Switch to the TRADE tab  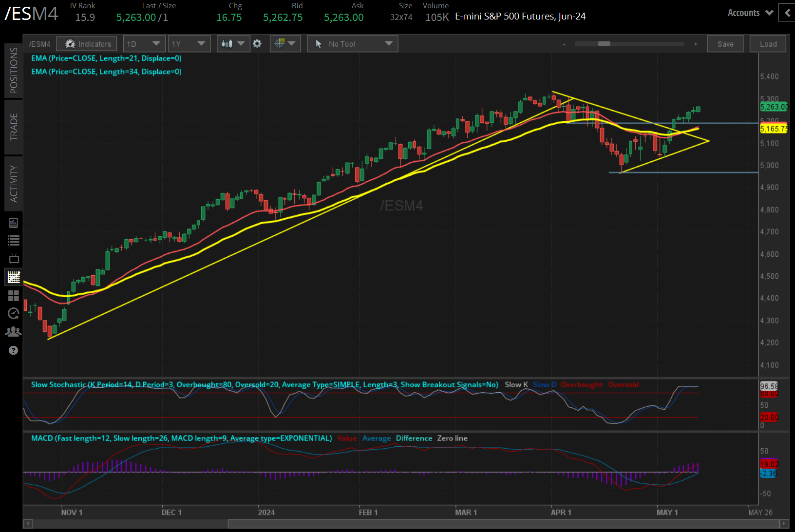[13, 127]
